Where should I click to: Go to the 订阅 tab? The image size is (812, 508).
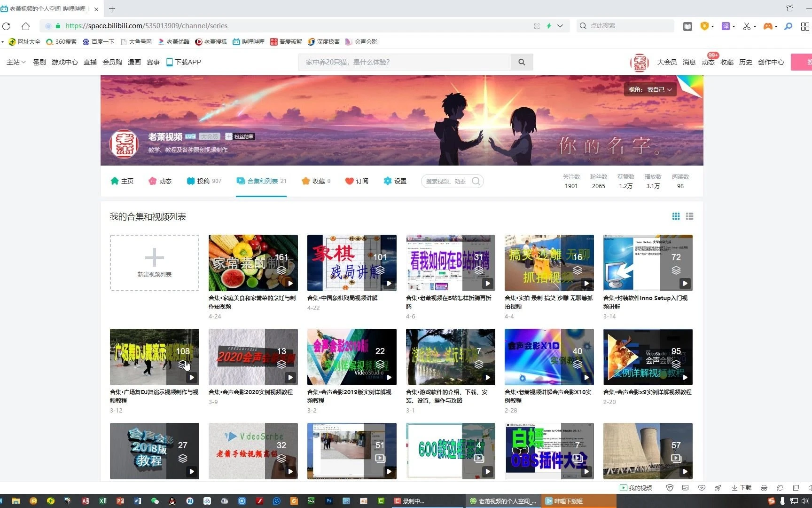[357, 181]
